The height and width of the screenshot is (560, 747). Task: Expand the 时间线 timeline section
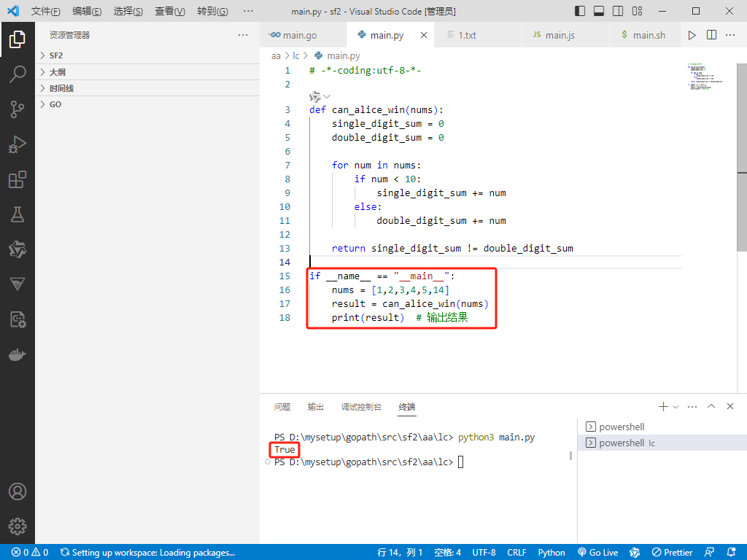(x=147, y=88)
